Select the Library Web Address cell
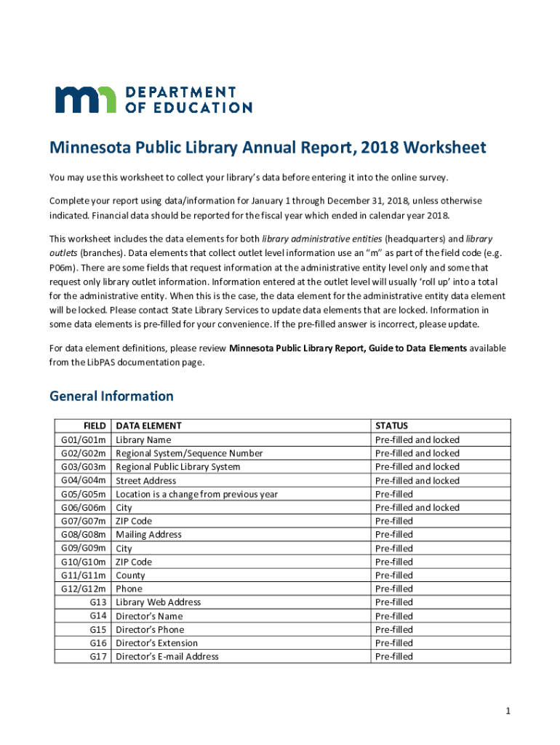560x745 pixels. pos(159,602)
